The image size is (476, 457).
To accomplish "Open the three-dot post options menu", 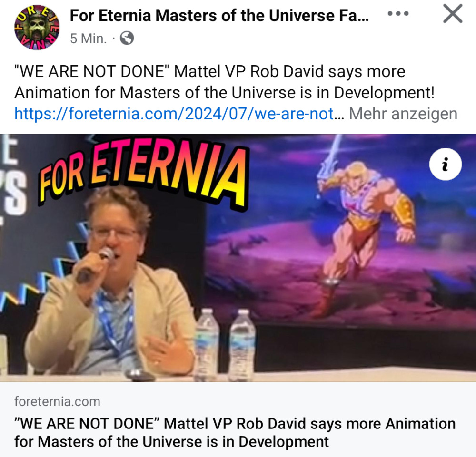I will pyautogui.click(x=398, y=13).
